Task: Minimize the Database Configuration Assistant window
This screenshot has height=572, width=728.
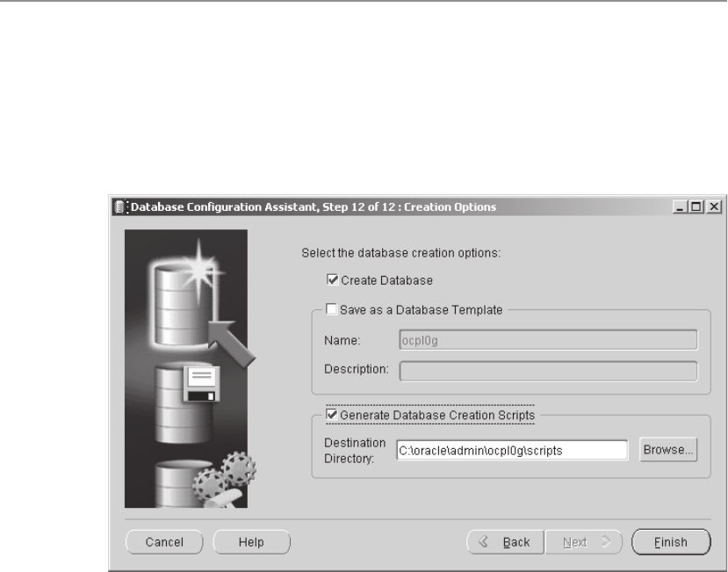Action: (x=681, y=206)
